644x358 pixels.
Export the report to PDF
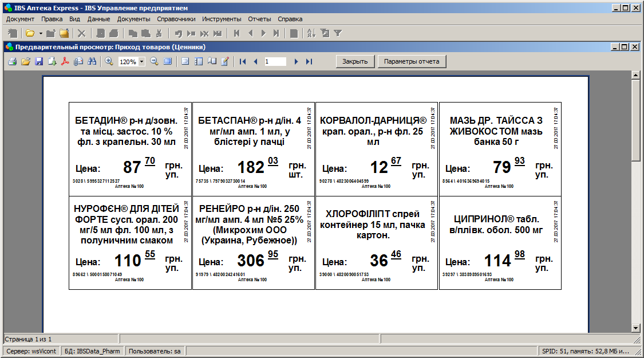tap(65, 61)
